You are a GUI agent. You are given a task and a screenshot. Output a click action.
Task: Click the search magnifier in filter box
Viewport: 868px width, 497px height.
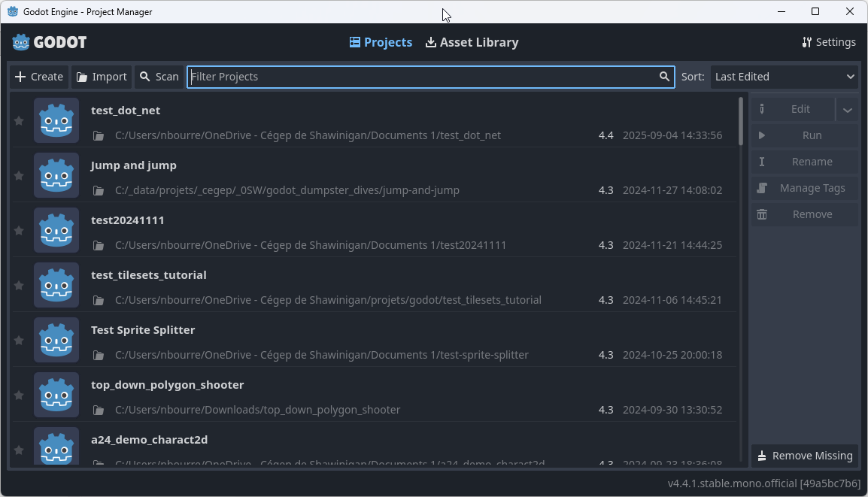[x=664, y=77]
